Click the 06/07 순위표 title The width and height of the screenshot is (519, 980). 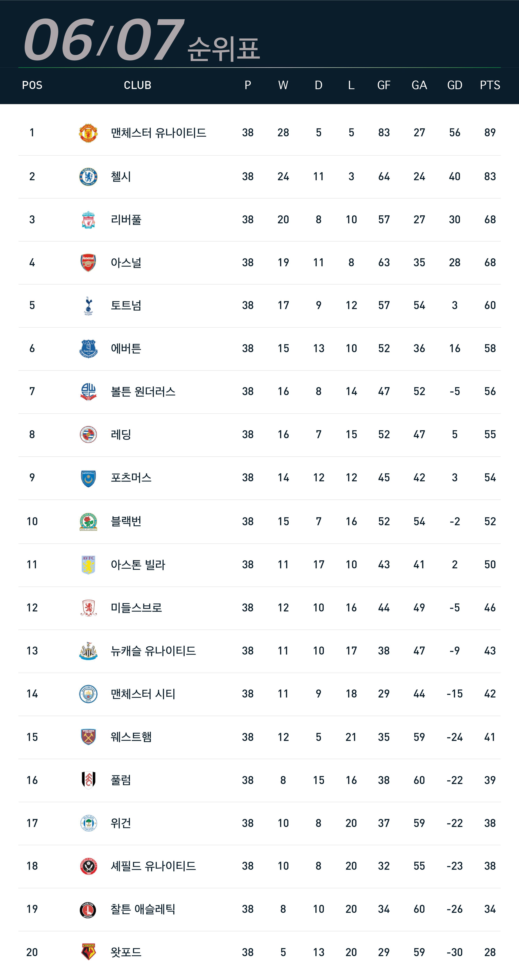click(142, 40)
